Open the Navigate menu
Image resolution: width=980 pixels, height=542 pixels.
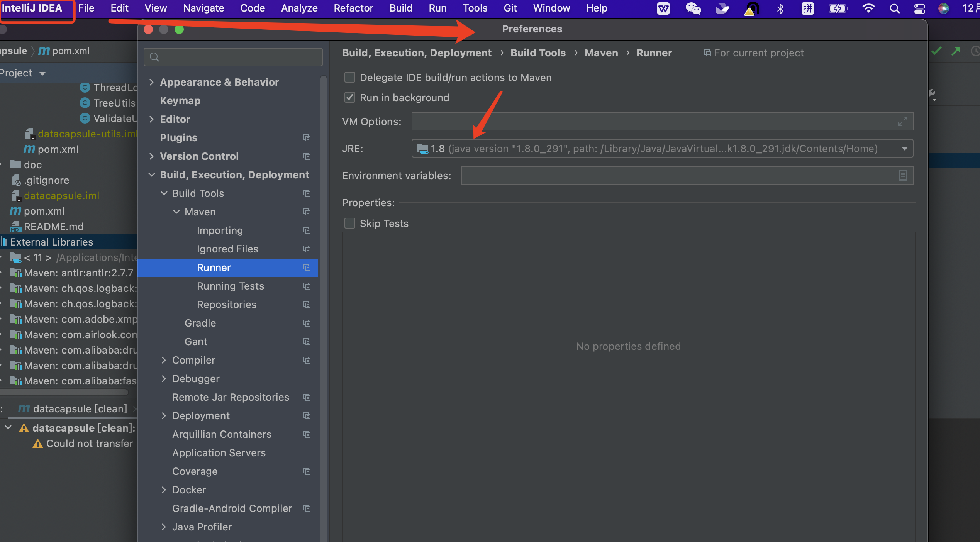coord(203,8)
